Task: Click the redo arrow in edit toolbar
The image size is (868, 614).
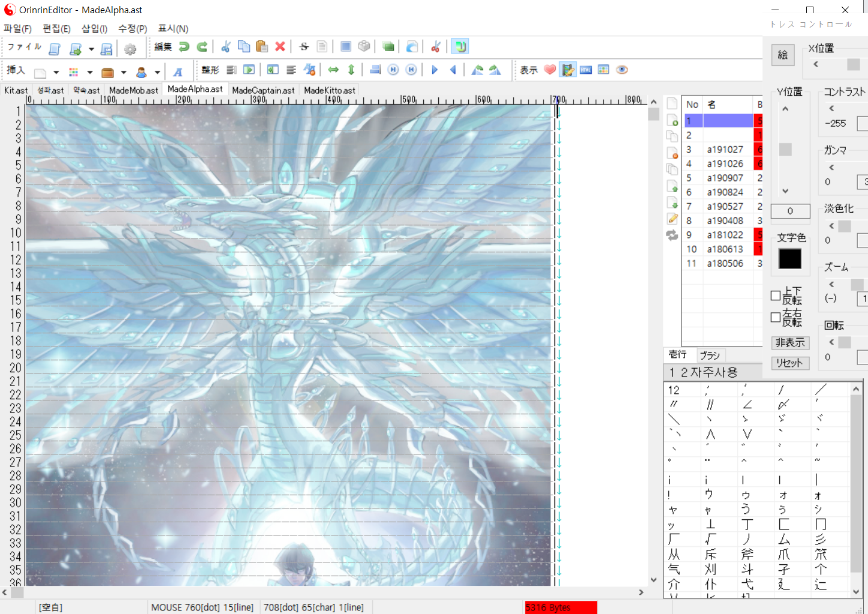Action: (203, 47)
